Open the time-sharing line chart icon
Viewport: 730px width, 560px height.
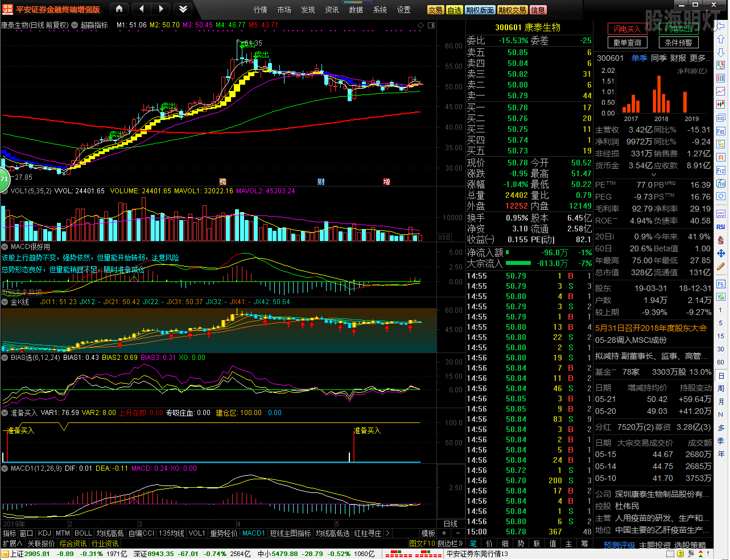pyautogui.click(x=721, y=92)
